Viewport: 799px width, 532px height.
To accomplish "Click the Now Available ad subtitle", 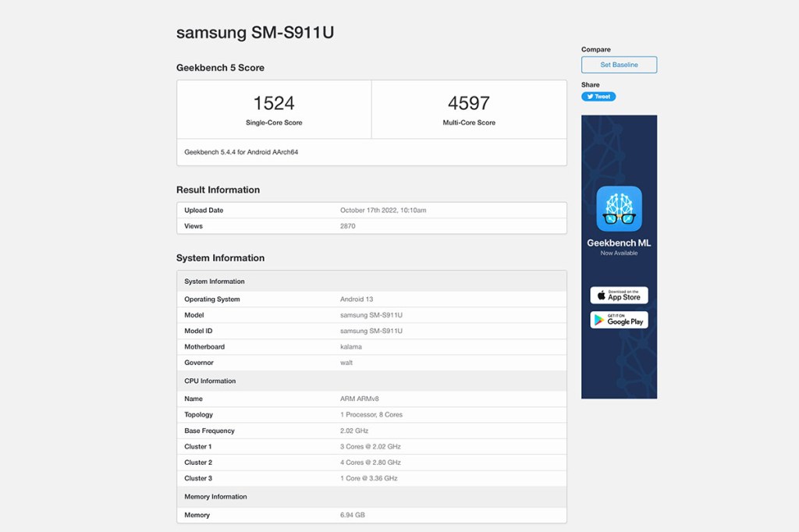I will pyautogui.click(x=619, y=253).
